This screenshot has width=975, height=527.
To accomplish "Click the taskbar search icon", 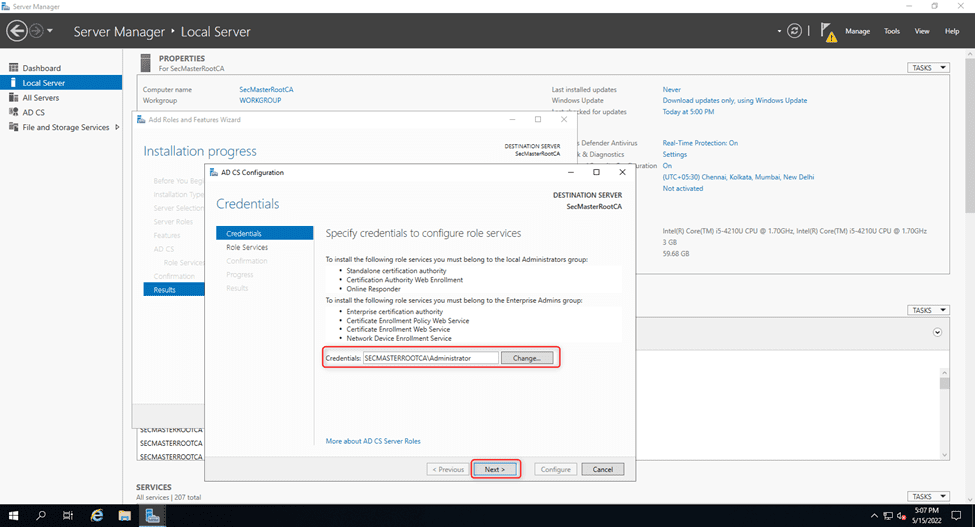I will (x=41, y=516).
